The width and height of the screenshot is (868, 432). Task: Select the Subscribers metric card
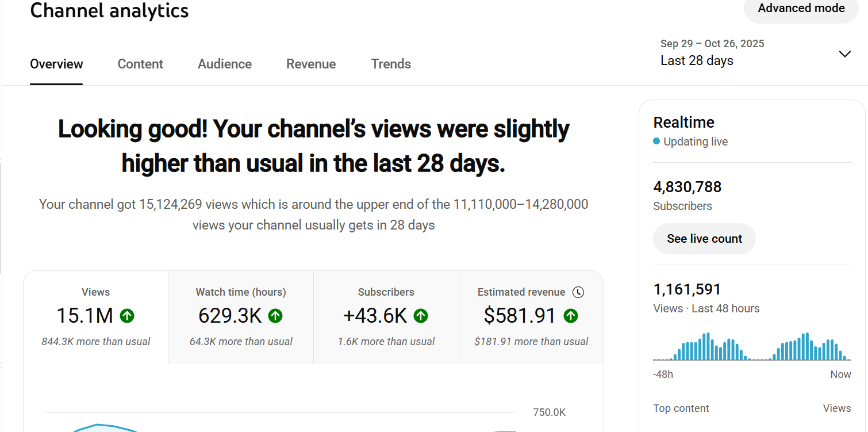tap(386, 318)
